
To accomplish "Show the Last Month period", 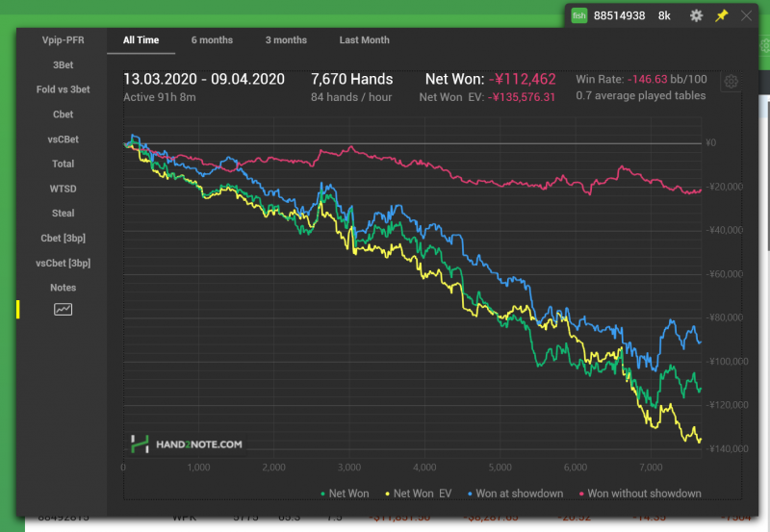I will coord(364,40).
